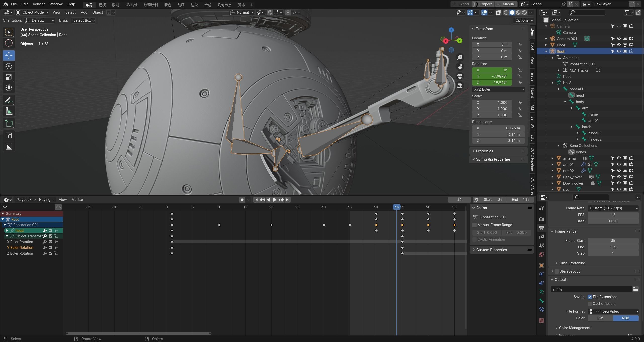
Task: Jump to timeline start frame
Action: pos(256,200)
